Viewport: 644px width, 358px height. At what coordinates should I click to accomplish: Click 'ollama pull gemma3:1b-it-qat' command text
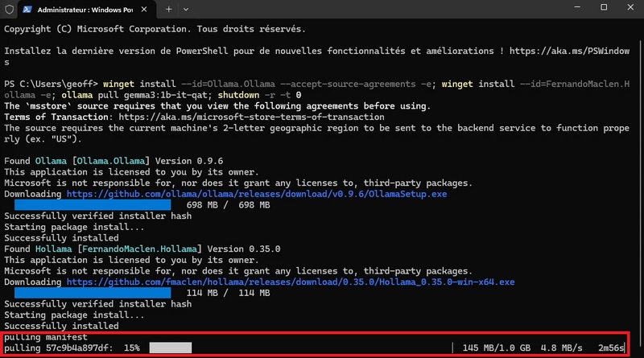coord(134,95)
